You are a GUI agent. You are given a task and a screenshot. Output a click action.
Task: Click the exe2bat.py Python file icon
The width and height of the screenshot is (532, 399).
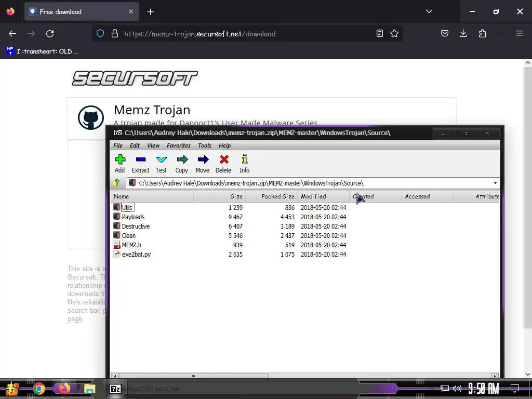(x=117, y=255)
